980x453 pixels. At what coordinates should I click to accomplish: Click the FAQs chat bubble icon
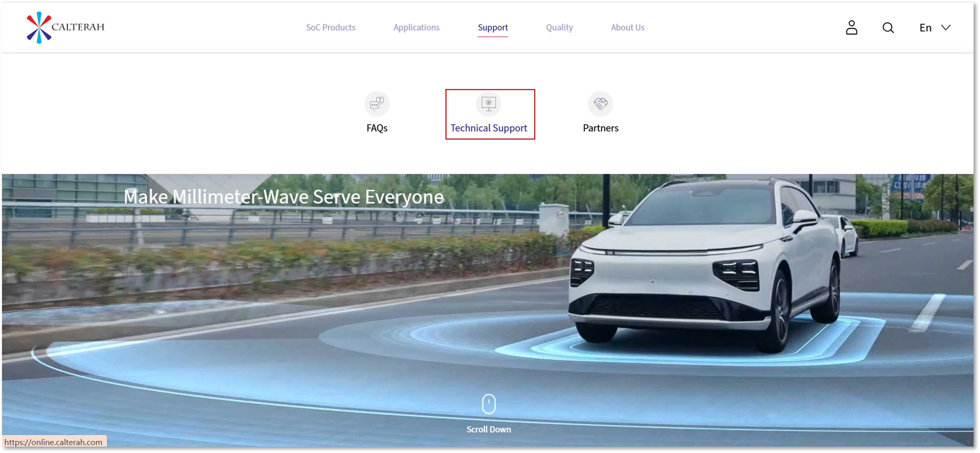[377, 104]
